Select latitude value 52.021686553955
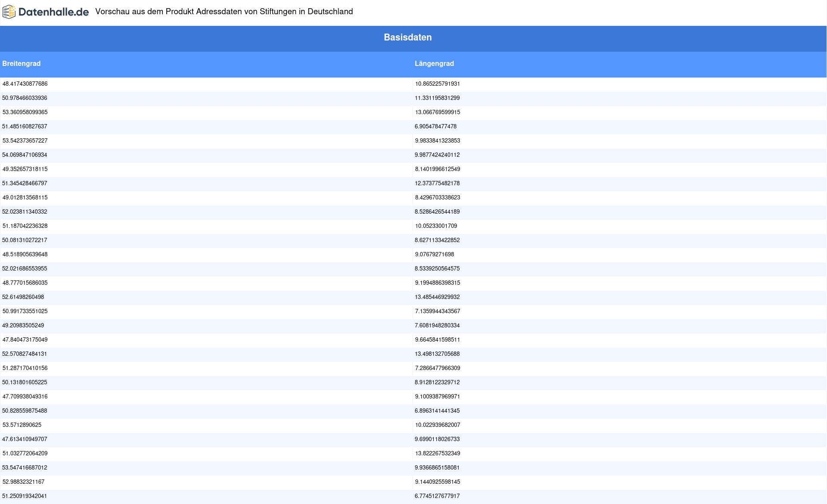Viewport: 827px width, 504px height. (x=25, y=269)
